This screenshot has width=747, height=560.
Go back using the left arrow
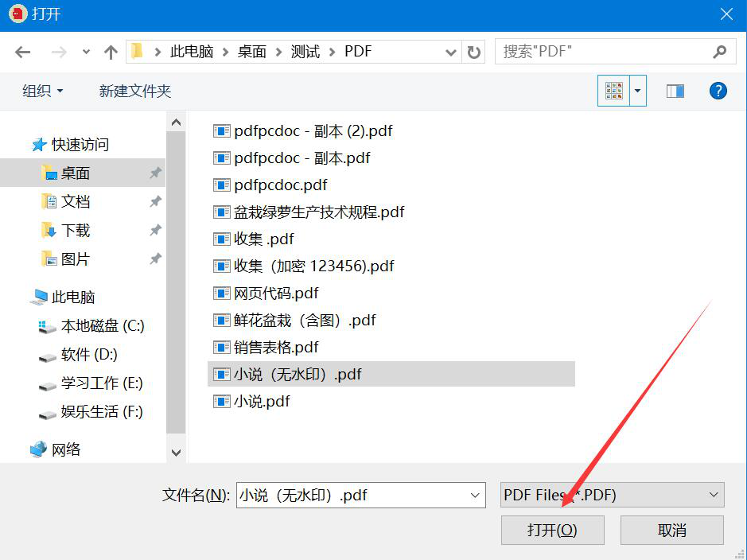coord(22,52)
